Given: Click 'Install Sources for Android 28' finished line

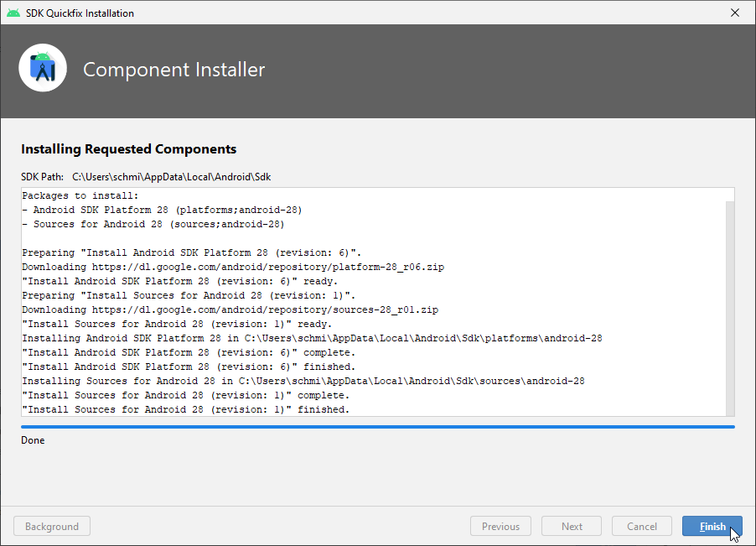Looking at the screenshot, I should point(185,409).
